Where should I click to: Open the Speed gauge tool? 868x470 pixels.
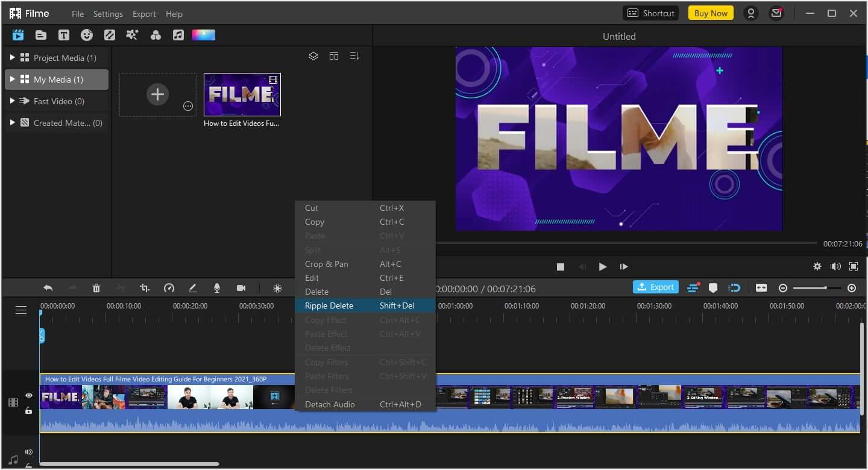click(x=169, y=288)
